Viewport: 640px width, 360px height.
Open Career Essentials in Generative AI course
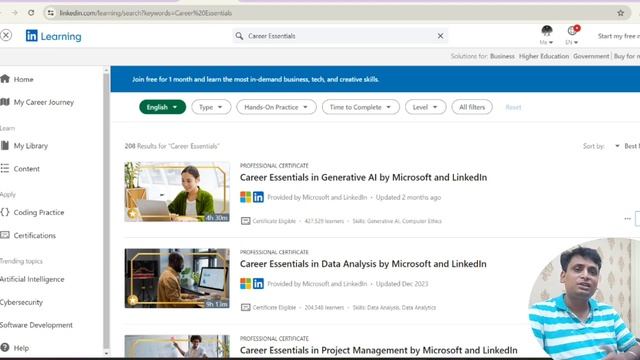363,178
